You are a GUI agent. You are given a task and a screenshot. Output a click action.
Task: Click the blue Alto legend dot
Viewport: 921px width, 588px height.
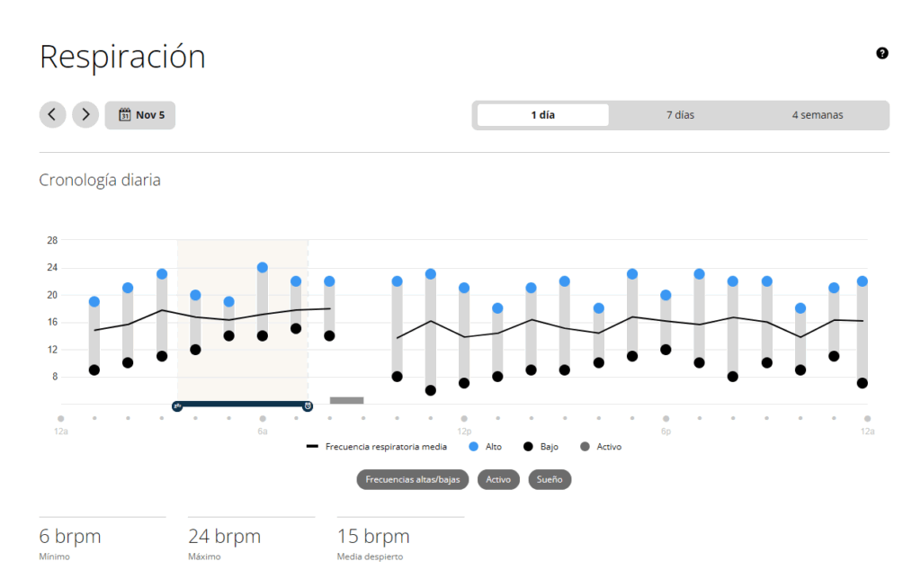(473, 446)
